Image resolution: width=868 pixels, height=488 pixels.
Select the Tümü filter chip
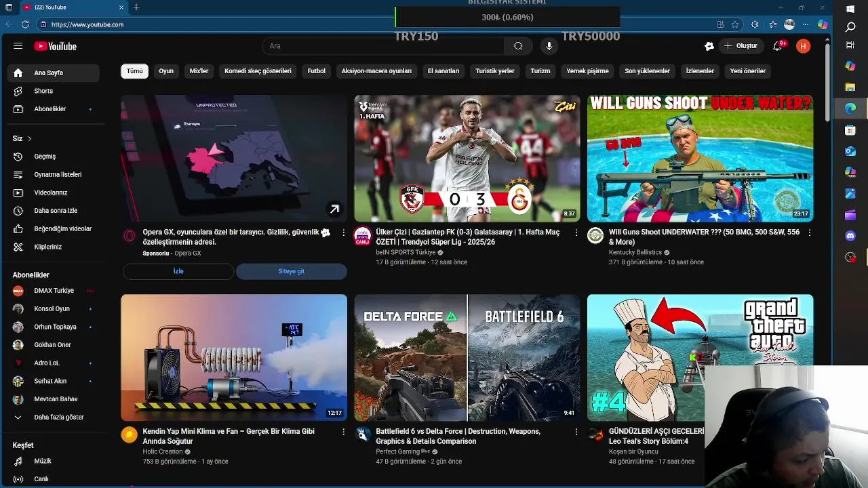[135, 70]
